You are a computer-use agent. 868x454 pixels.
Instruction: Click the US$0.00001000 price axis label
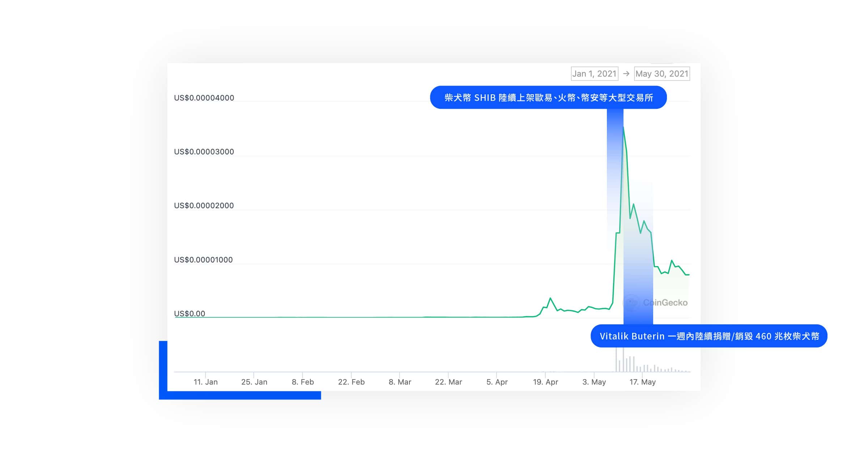(x=203, y=260)
